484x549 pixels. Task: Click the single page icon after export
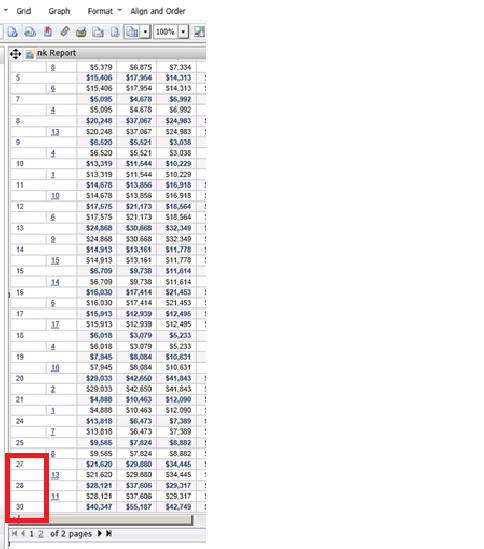click(x=115, y=32)
